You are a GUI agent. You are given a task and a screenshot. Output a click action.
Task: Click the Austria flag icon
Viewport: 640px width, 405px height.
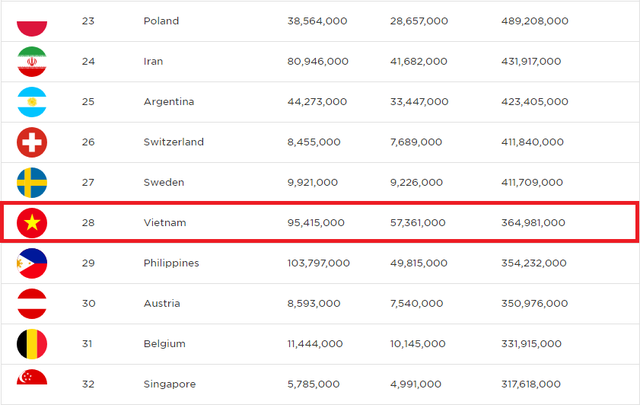click(x=32, y=303)
